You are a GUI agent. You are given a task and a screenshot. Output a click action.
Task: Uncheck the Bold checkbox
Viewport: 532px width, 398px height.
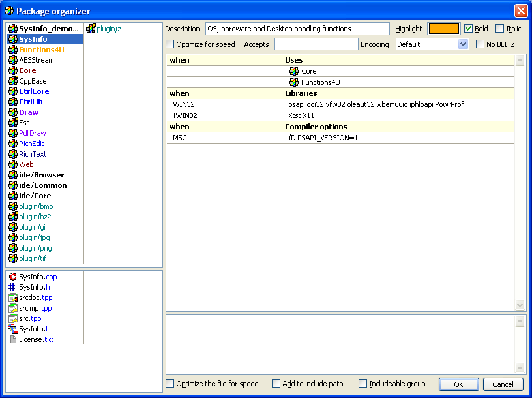(468, 29)
